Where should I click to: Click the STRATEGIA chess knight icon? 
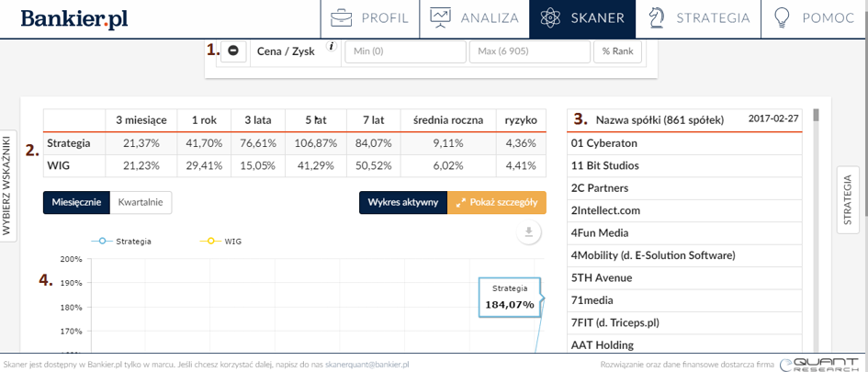tap(658, 18)
